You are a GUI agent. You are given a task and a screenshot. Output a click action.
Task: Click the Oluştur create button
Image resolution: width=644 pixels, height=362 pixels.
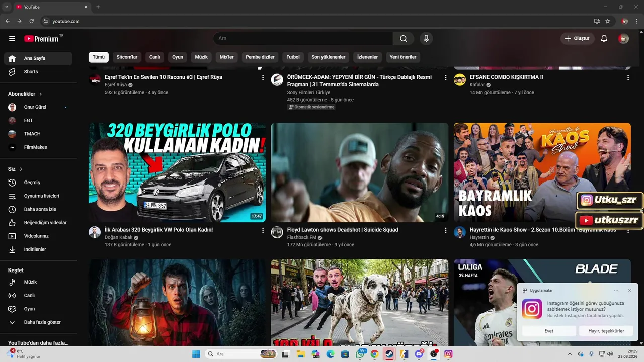click(x=577, y=39)
